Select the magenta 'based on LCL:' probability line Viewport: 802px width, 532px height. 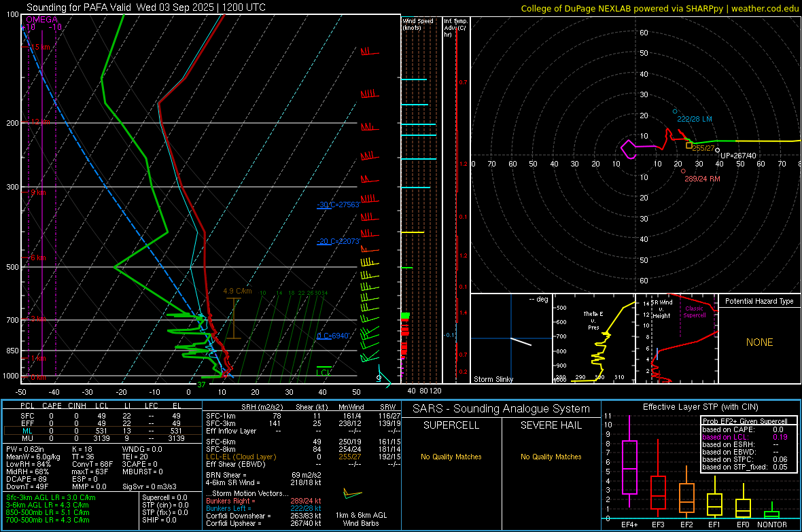click(x=745, y=438)
